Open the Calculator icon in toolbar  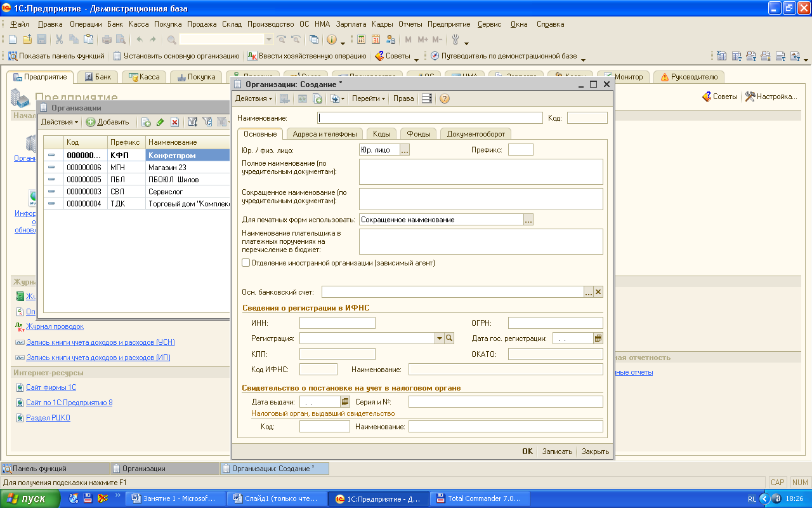pyautogui.click(x=361, y=39)
